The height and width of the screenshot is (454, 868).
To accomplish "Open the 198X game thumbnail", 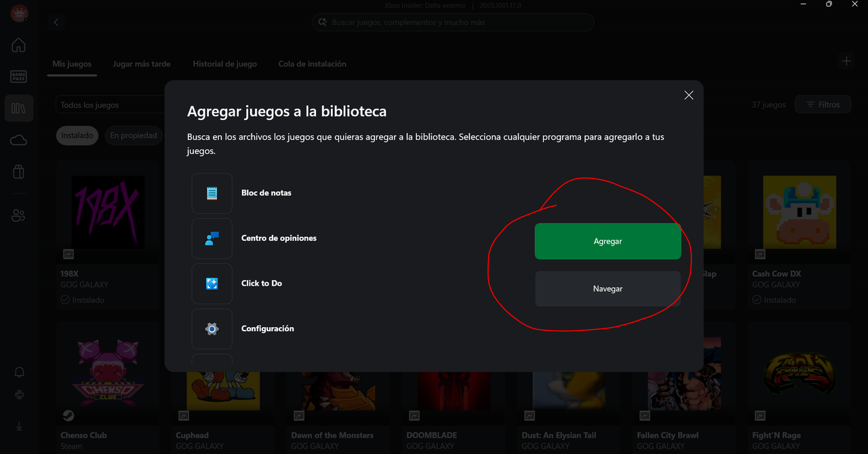I will (108, 212).
